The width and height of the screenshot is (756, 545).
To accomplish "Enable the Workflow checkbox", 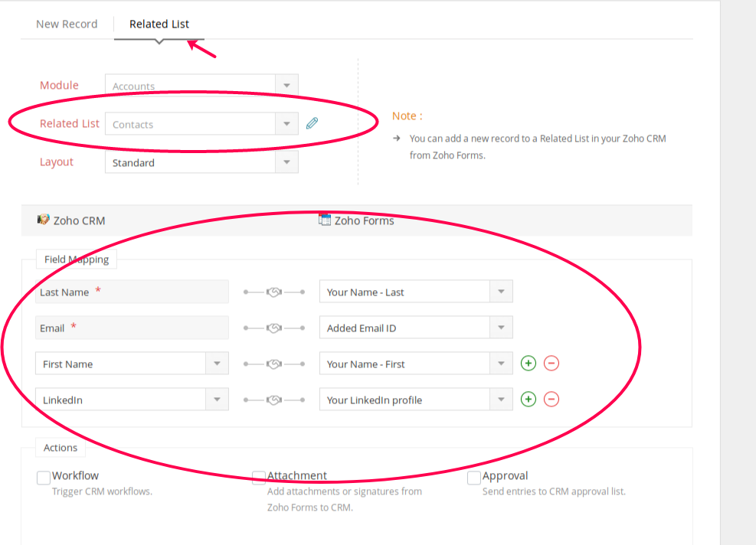I will (44, 478).
